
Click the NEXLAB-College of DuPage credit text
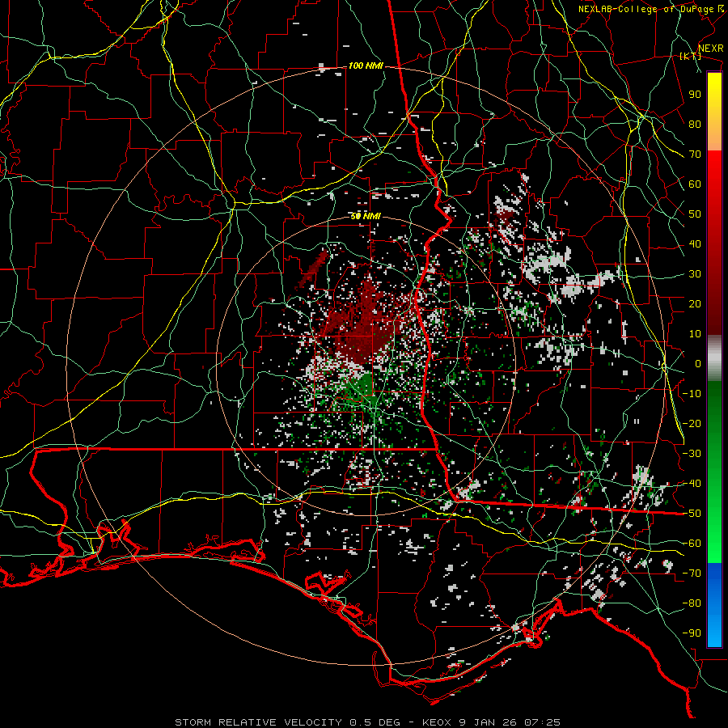coord(645,9)
